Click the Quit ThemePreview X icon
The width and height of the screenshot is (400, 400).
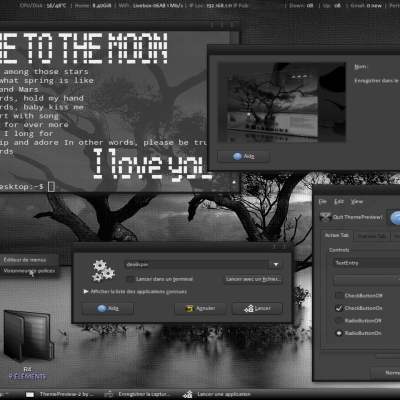pyautogui.click(x=325, y=217)
